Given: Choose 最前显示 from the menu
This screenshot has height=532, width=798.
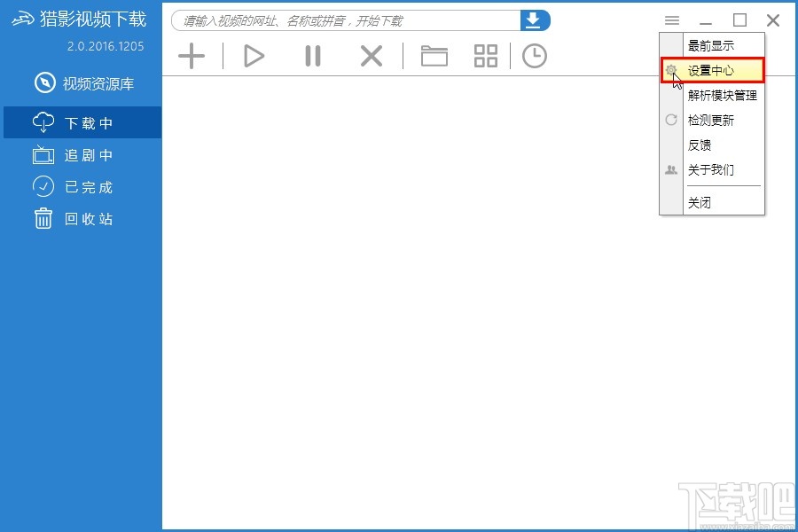Looking at the screenshot, I should pyautogui.click(x=712, y=45).
